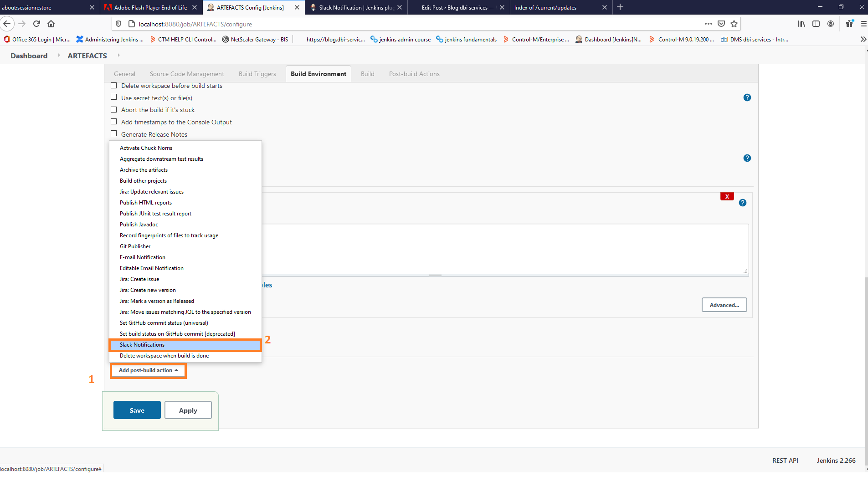Enable Add timestamps to the Console Output
The image size is (868, 491).
tap(114, 122)
